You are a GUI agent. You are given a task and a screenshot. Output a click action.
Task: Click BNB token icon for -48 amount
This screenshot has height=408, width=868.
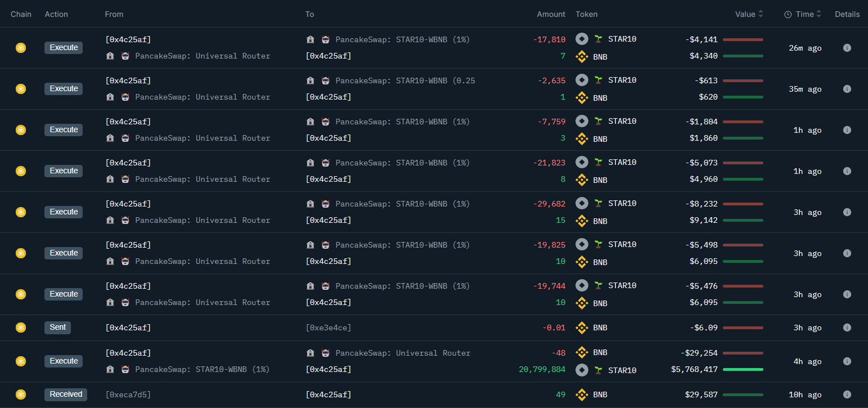click(582, 352)
